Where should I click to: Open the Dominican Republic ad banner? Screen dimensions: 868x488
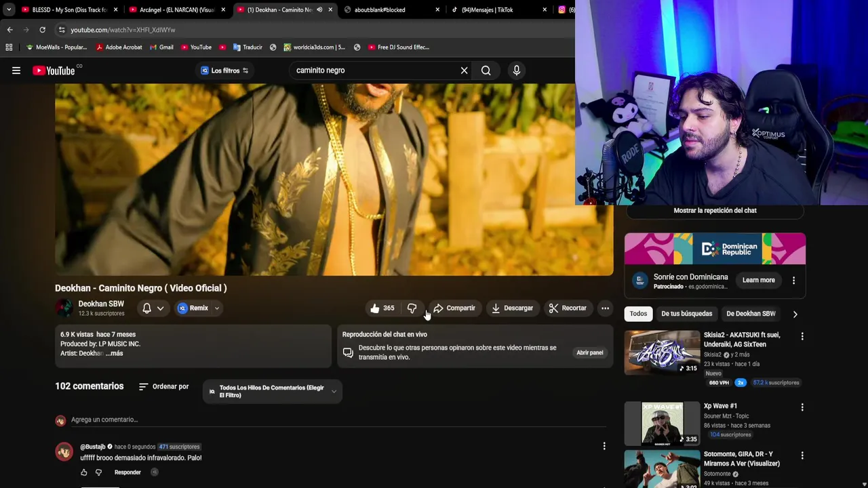click(x=715, y=249)
